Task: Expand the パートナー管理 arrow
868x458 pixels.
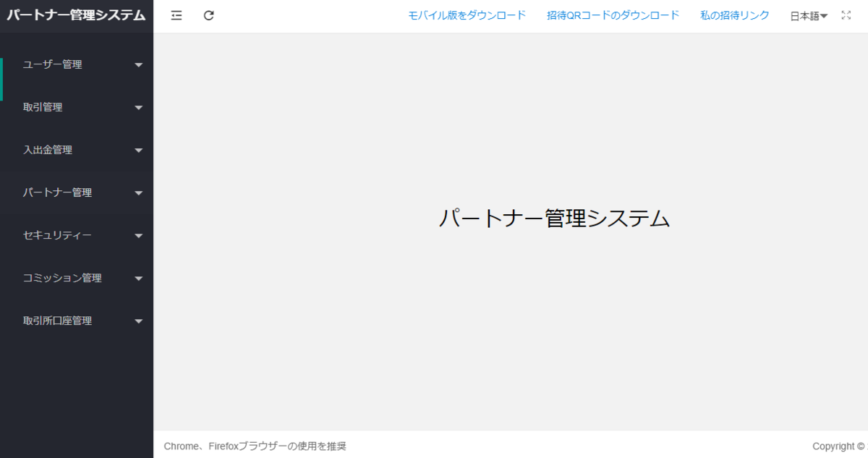Action: [139, 193]
